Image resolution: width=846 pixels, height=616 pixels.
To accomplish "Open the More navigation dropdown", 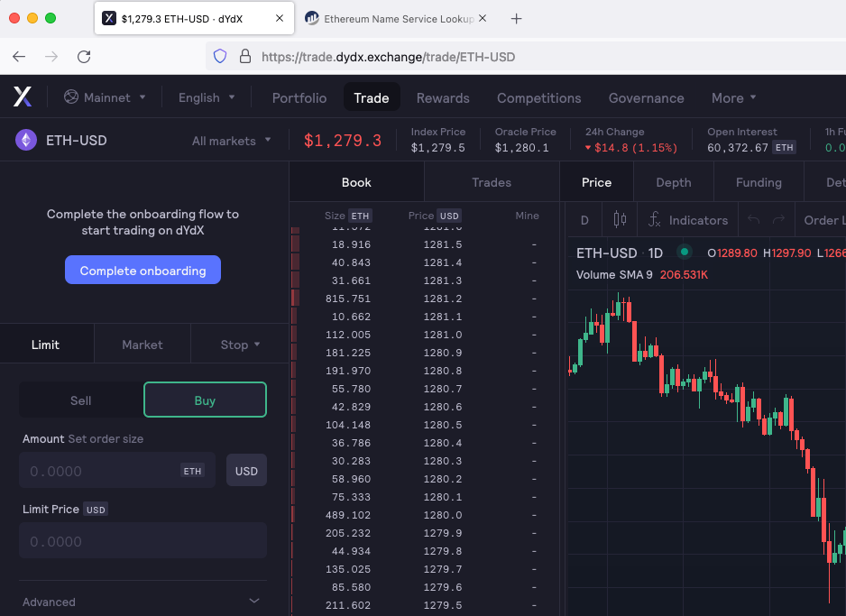I will click(x=733, y=97).
